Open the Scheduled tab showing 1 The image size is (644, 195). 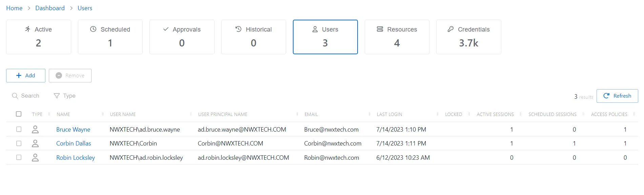tap(110, 37)
